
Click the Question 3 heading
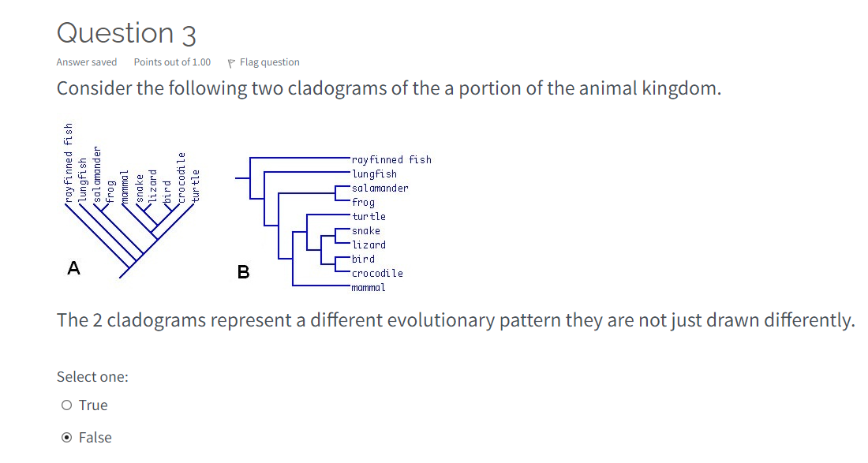click(126, 33)
